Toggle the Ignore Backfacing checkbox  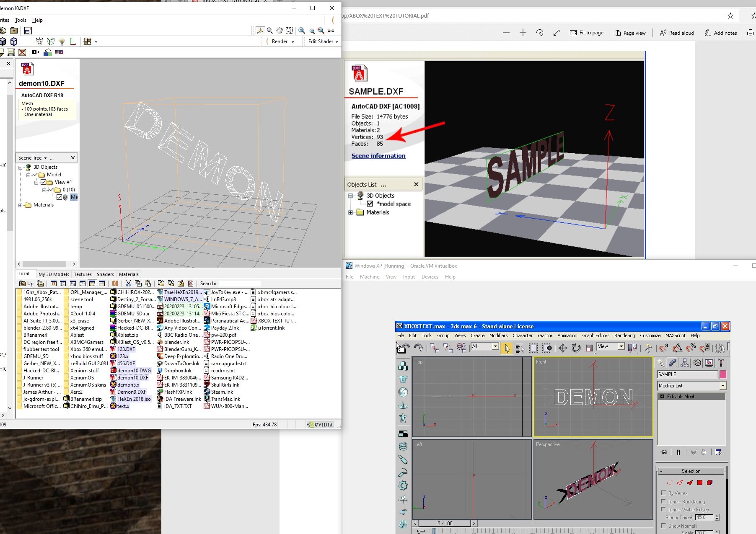663,501
